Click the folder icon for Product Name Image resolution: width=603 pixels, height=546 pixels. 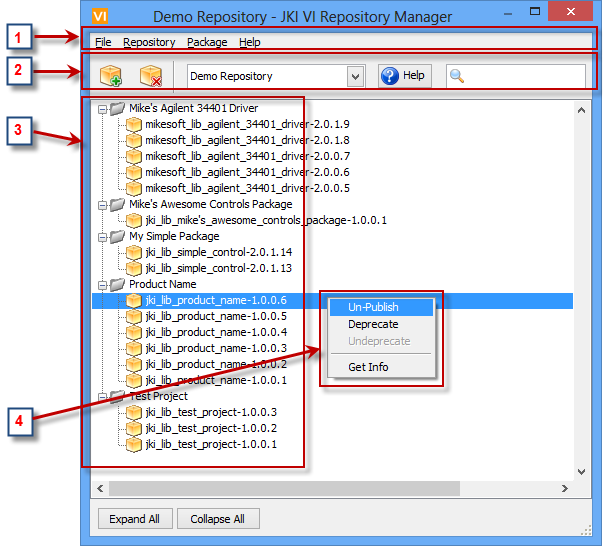point(117,284)
